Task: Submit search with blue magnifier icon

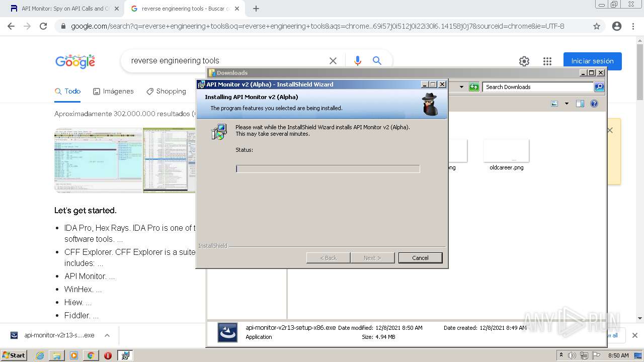Action: coord(377,61)
